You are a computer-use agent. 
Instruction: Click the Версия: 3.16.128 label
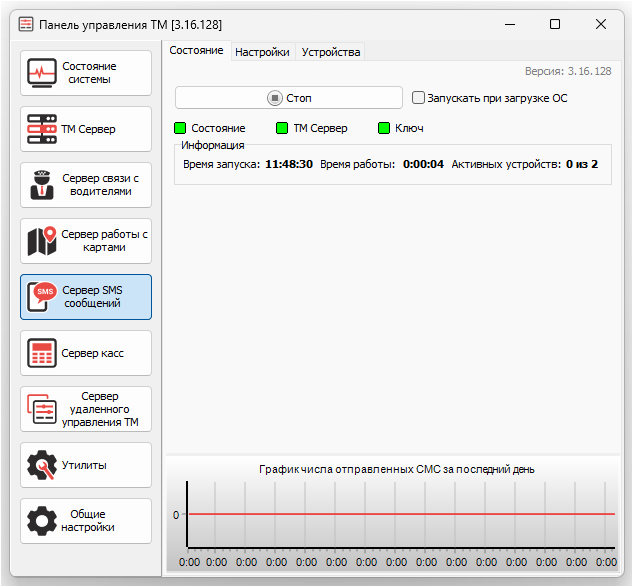point(568,71)
